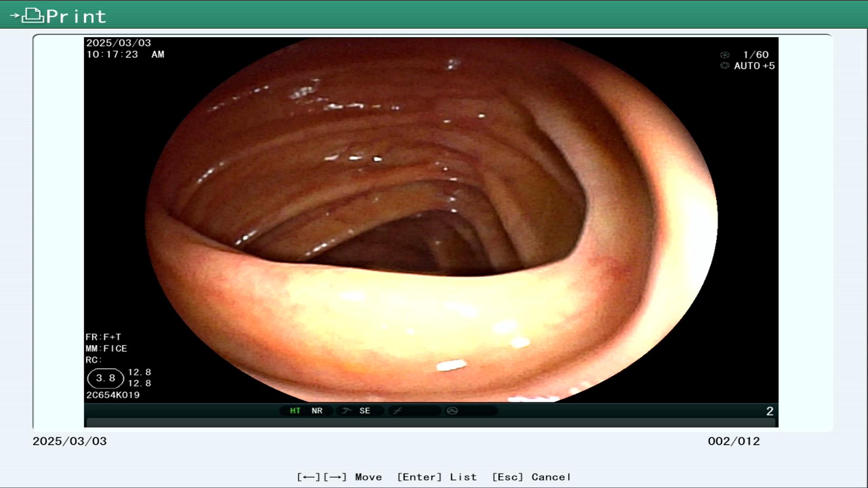Image resolution: width=868 pixels, height=488 pixels.
Task: Click the circular waveform icon in the status bar
Action: [x=452, y=411]
